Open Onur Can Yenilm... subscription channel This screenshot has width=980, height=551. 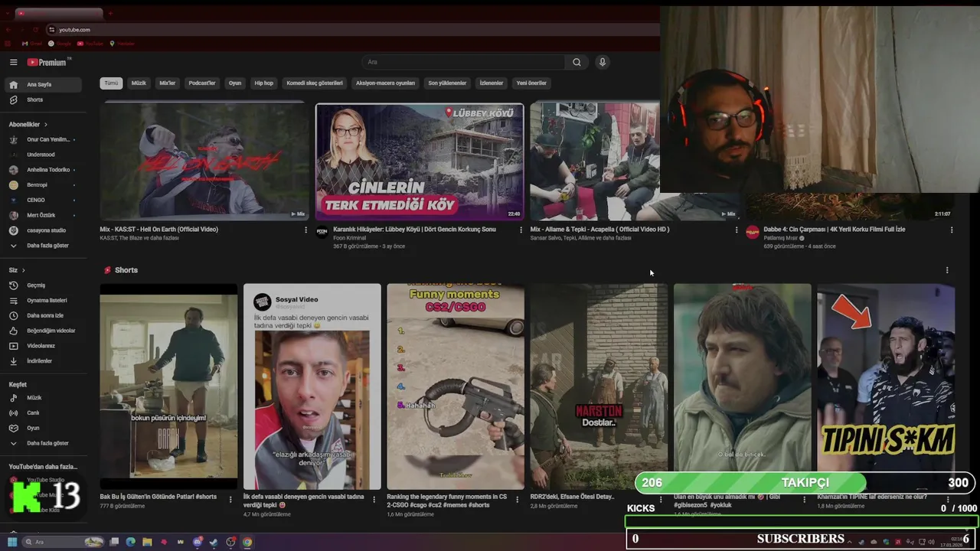click(43, 139)
